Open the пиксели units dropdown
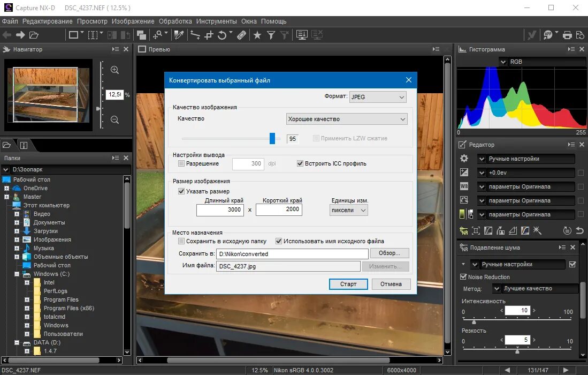 (x=348, y=210)
